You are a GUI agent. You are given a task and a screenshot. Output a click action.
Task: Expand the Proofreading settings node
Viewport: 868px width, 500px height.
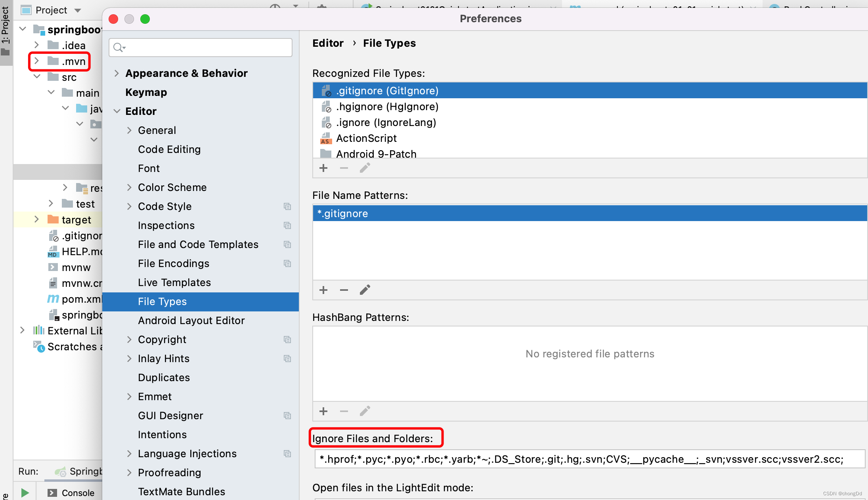coord(129,473)
